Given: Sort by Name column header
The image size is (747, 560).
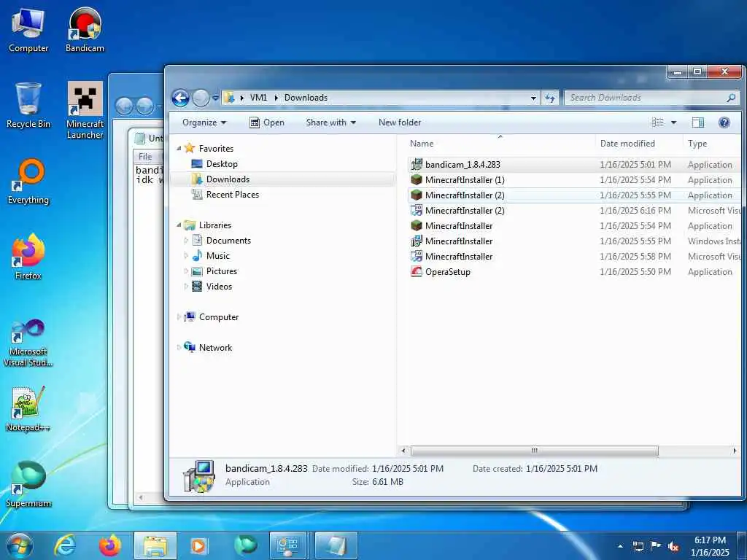Looking at the screenshot, I should pyautogui.click(x=500, y=144).
